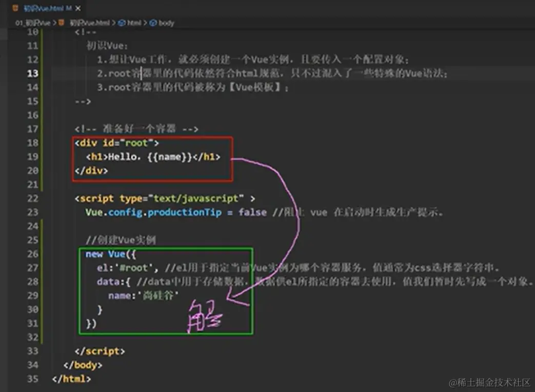Select the 初识Vue.html editor tab
Image resolution: width=535 pixels, height=392 pixels.
(47, 8)
